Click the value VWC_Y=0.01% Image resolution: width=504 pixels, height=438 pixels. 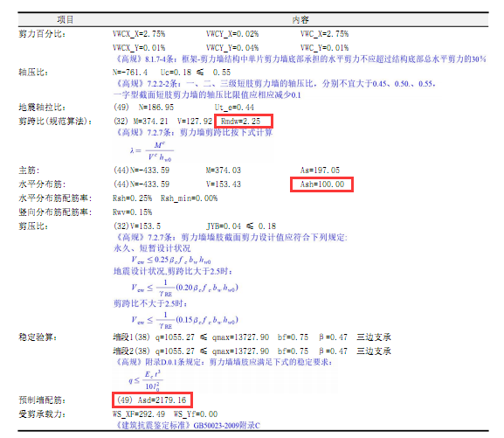click(x=324, y=48)
